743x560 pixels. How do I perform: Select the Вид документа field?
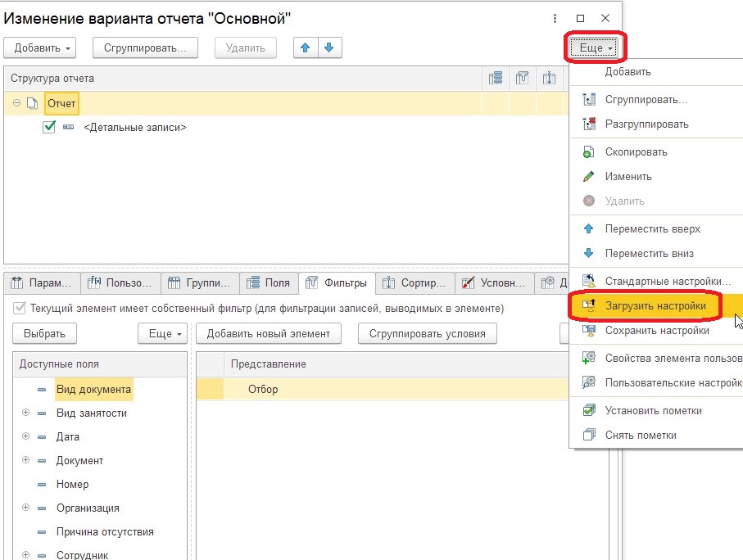(93, 389)
